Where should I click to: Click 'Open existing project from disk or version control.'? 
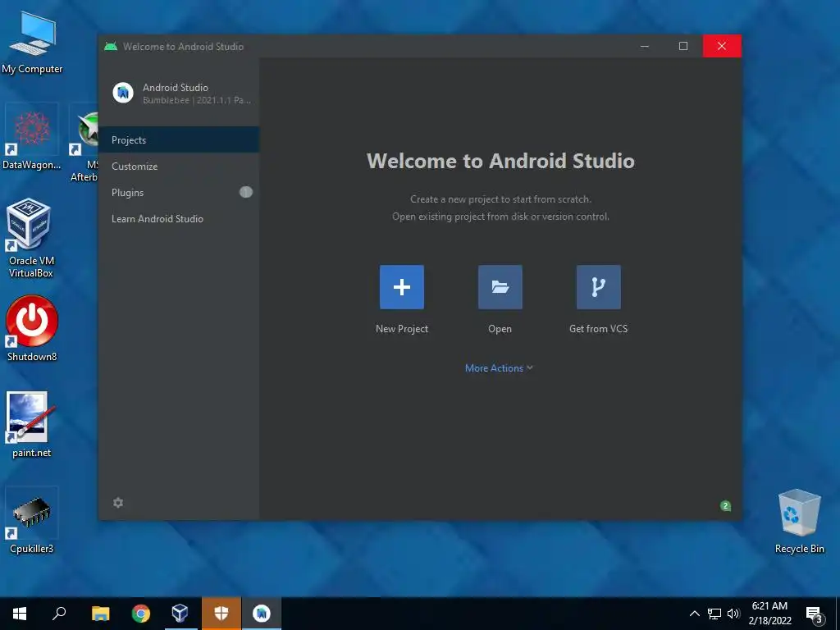[500, 217]
